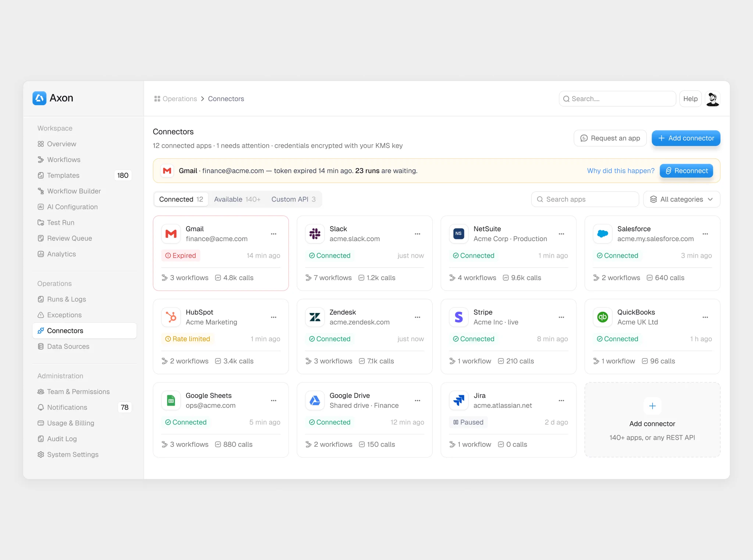The image size is (753, 560).
Task: Click the Google Sheets app icon
Action: pos(171,400)
